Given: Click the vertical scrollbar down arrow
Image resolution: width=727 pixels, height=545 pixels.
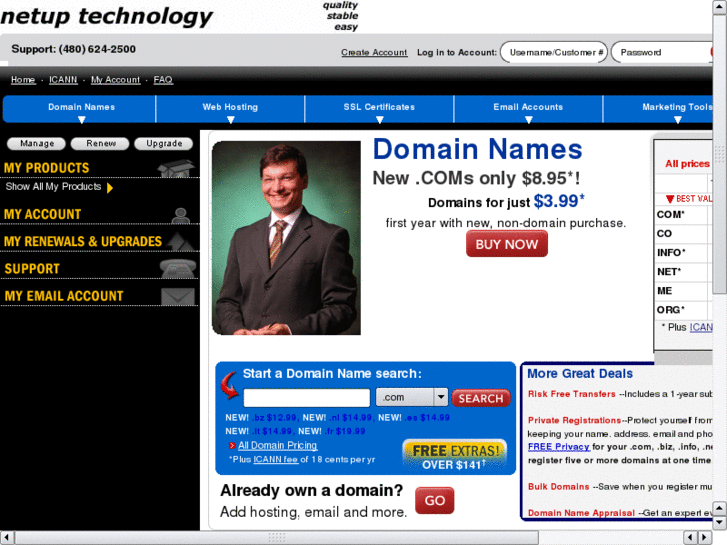Looking at the screenshot, I should (x=720, y=523).
